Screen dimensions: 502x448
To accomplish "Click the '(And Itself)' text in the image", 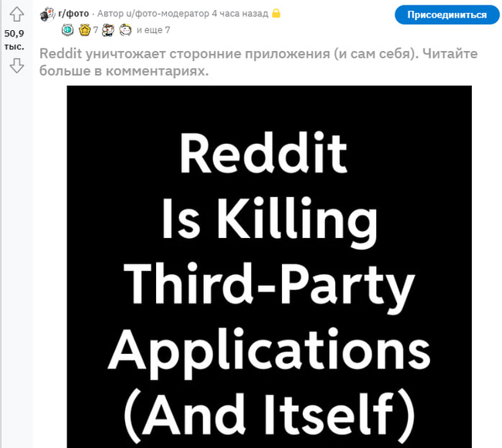I will (270, 416).
